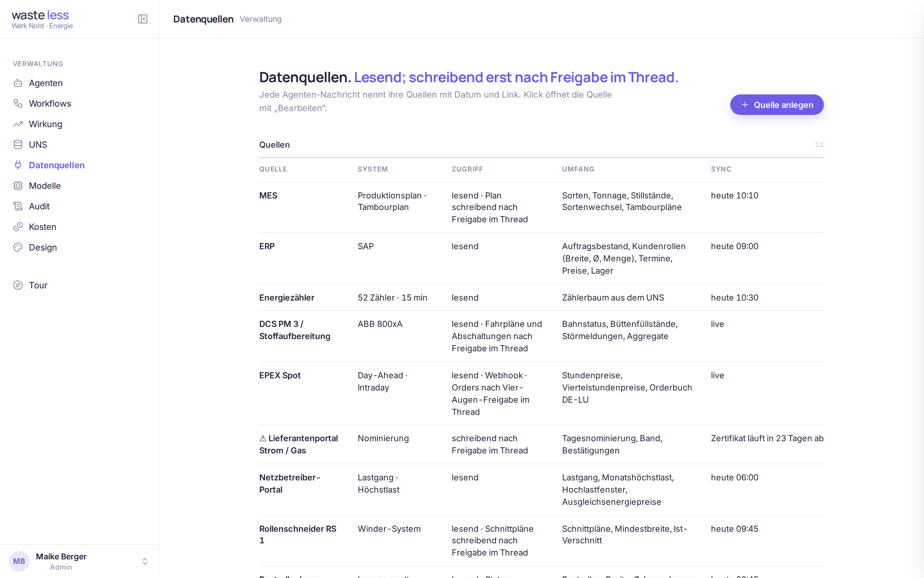Click the Design palette icon

pyautogui.click(x=18, y=247)
